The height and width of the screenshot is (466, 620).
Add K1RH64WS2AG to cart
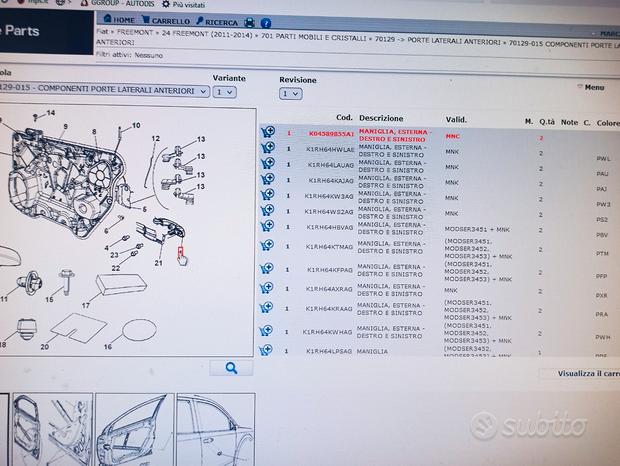pyautogui.click(x=268, y=209)
